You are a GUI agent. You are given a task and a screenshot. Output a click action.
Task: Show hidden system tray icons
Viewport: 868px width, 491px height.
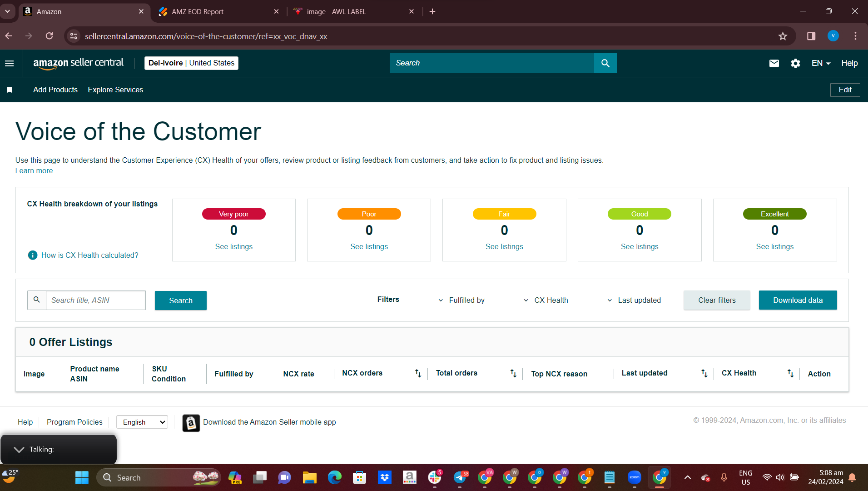tap(688, 478)
